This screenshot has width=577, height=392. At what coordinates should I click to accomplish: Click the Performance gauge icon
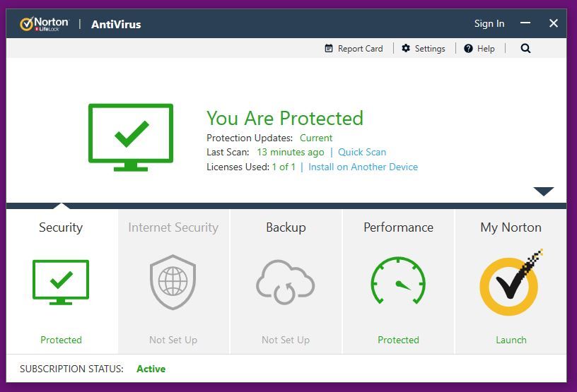click(398, 282)
